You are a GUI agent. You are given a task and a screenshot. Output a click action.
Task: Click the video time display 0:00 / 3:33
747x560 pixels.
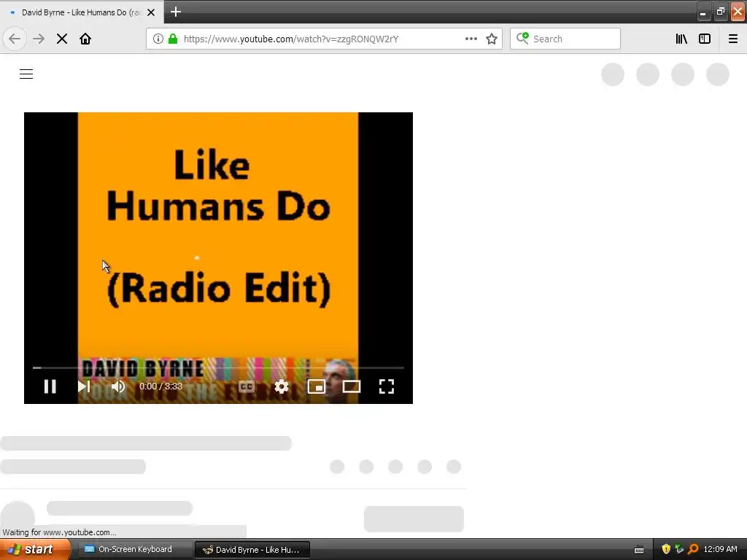[x=160, y=386]
